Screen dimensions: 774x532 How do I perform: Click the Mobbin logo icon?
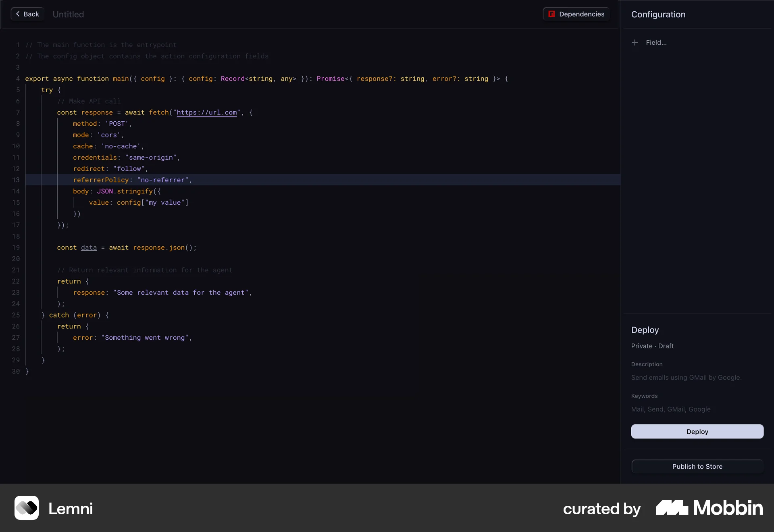click(x=671, y=508)
